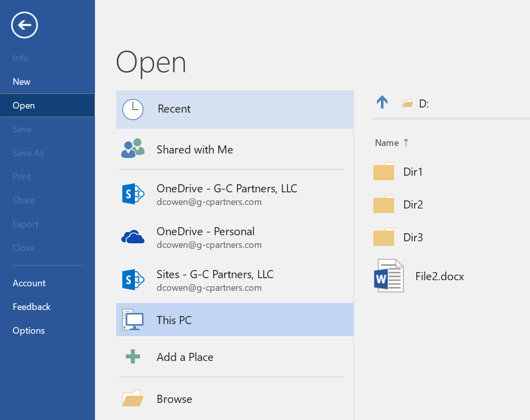Viewport: 530px width, 420px height.
Task: Select the This PC location label
Action: 174,320
